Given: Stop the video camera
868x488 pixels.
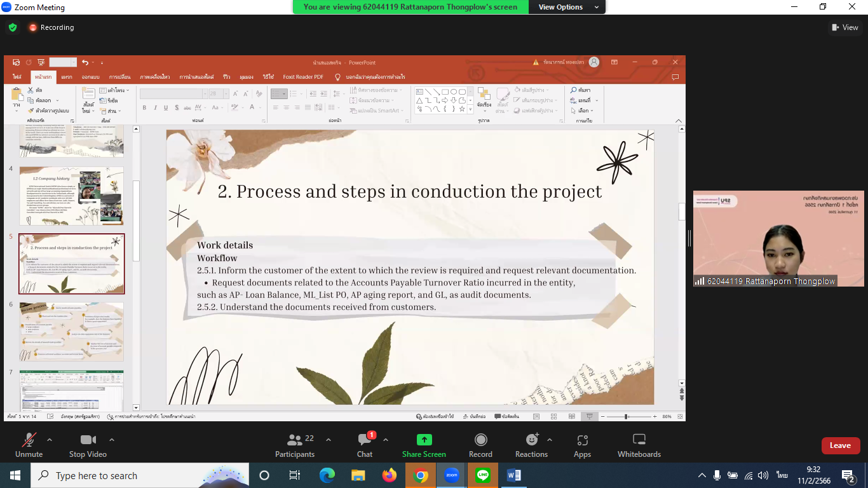Looking at the screenshot, I should [88, 445].
